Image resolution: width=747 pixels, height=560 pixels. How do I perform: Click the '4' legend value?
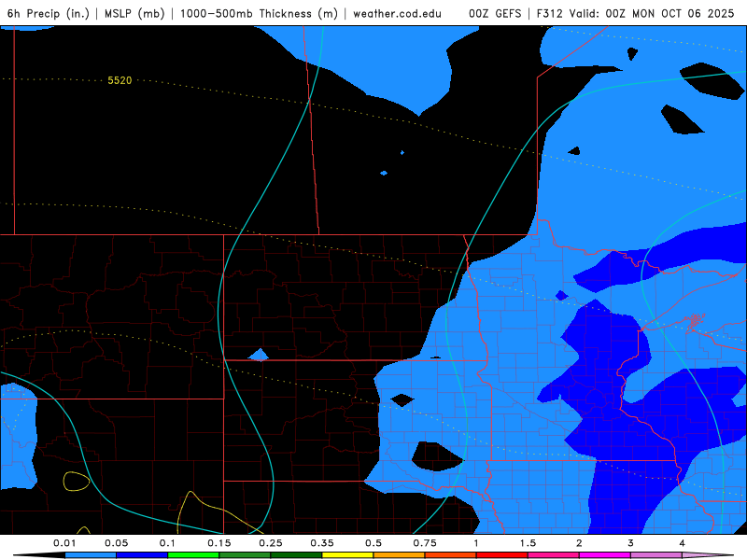pos(683,543)
